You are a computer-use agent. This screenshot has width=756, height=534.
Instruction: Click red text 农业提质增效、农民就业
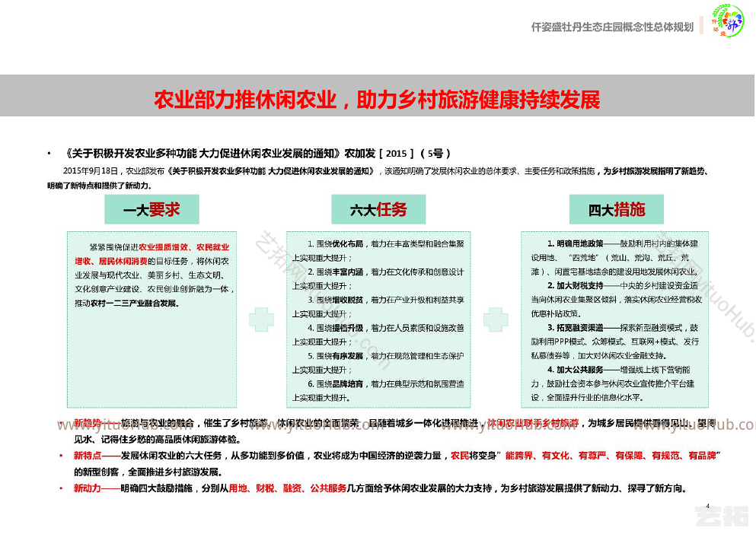pos(184,247)
